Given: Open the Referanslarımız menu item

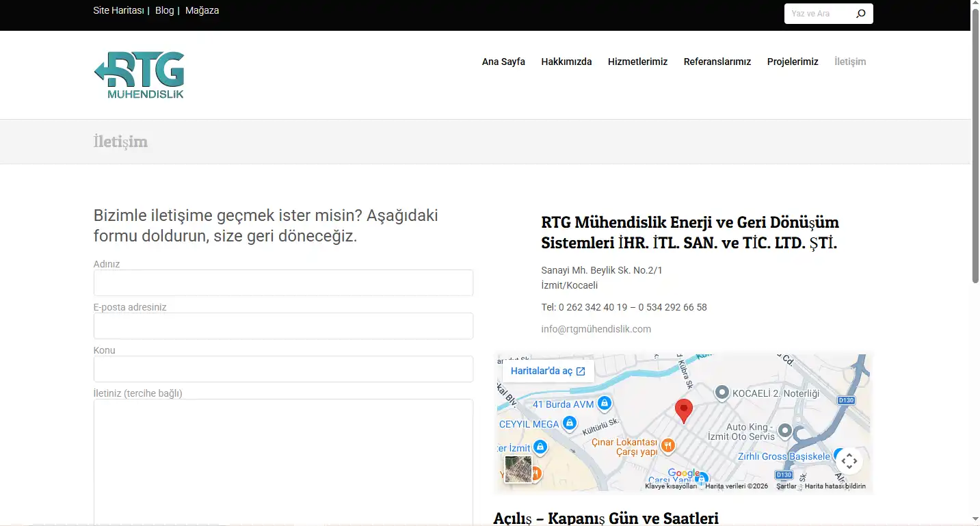Looking at the screenshot, I should (x=717, y=62).
